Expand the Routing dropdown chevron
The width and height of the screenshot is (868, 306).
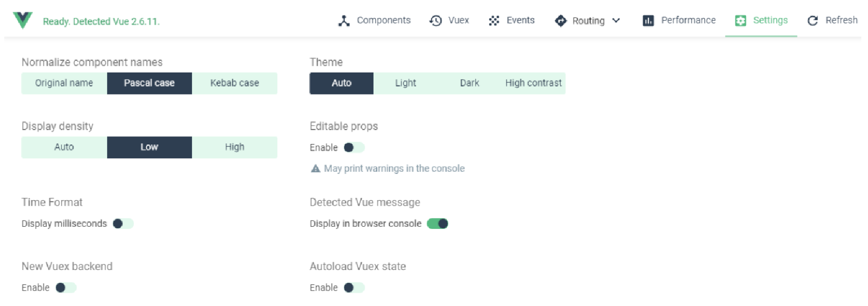616,21
